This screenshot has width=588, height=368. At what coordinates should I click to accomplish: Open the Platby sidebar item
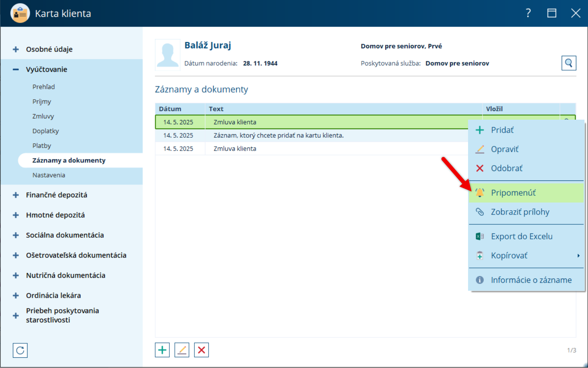tap(42, 146)
